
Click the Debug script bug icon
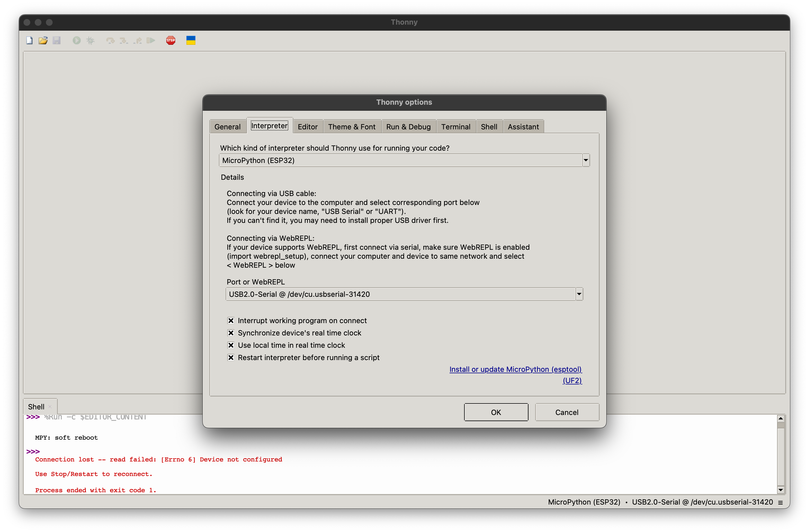click(90, 40)
